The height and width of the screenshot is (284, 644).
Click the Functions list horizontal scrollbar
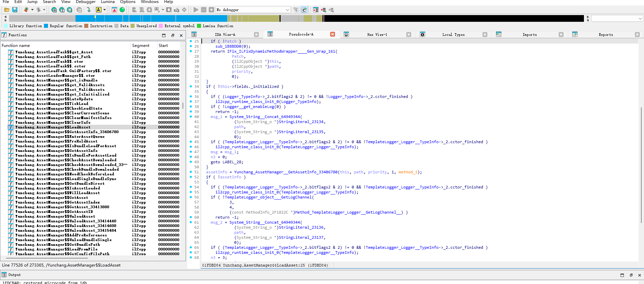point(47,258)
